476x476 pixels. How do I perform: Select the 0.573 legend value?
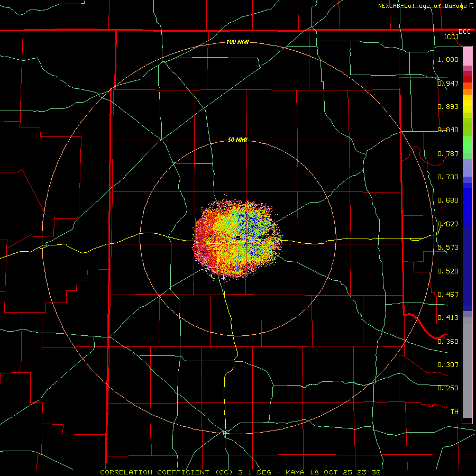tap(448, 247)
